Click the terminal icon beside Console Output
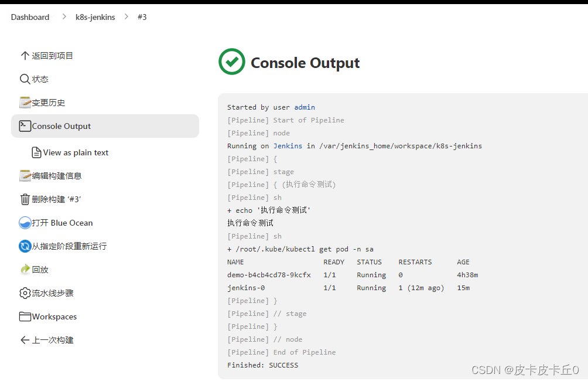 [25, 126]
